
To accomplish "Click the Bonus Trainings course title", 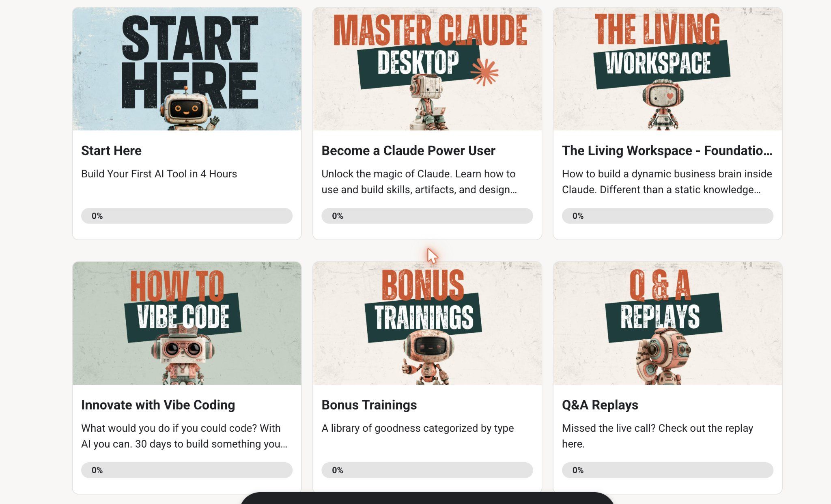I will [x=369, y=405].
